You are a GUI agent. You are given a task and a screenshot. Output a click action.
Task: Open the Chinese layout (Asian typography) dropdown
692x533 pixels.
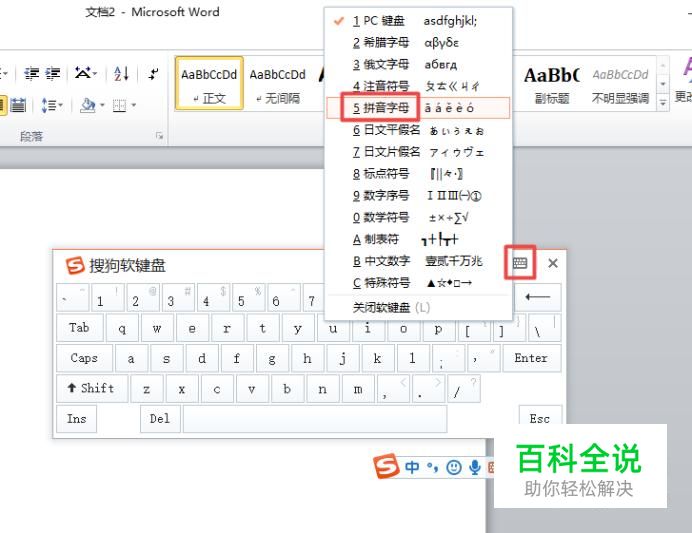click(86, 73)
